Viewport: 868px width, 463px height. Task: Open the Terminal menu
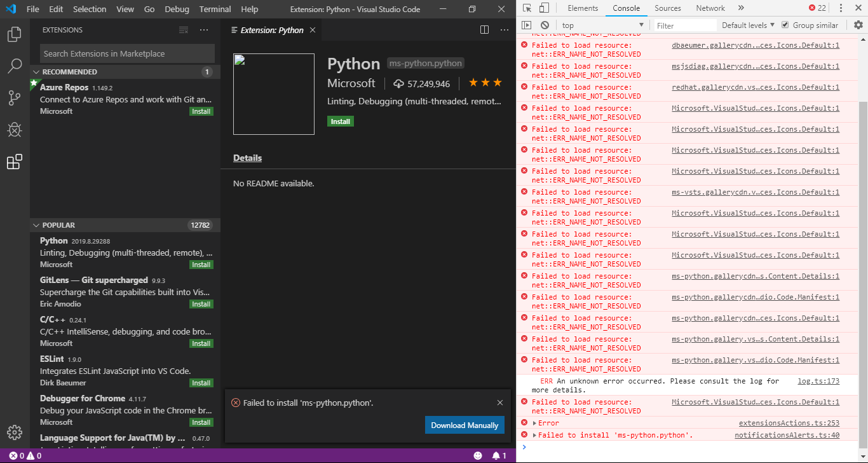(x=214, y=9)
